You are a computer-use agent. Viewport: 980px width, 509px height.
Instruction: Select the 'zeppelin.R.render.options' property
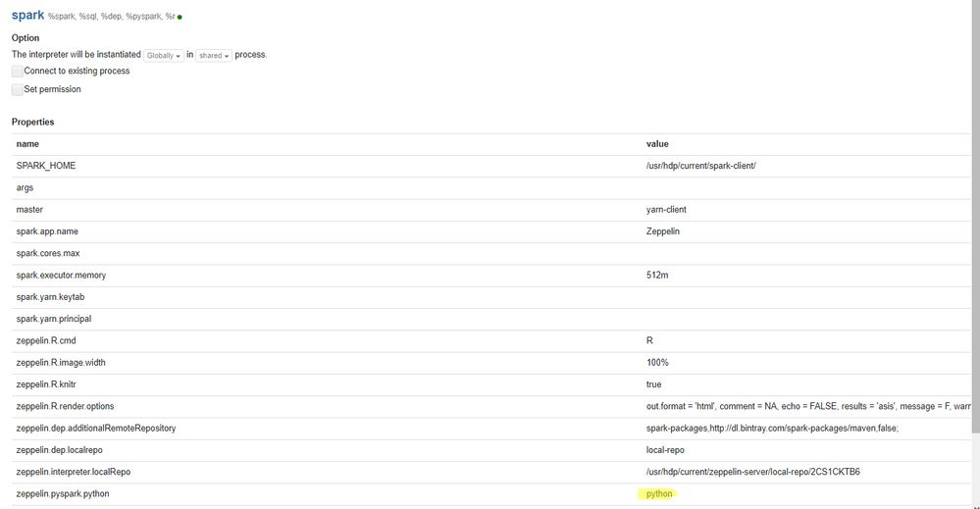65,406
